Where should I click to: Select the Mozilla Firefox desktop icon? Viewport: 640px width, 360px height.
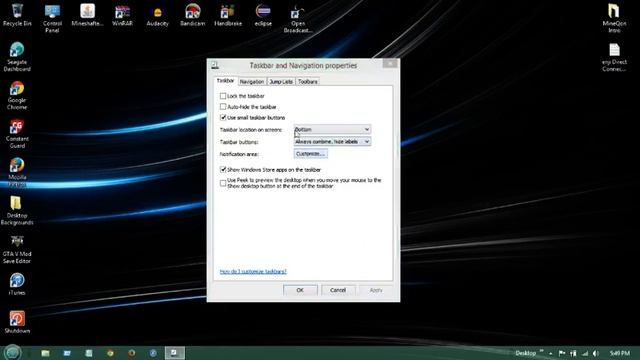pyautogui.click(x=17, y=172)
